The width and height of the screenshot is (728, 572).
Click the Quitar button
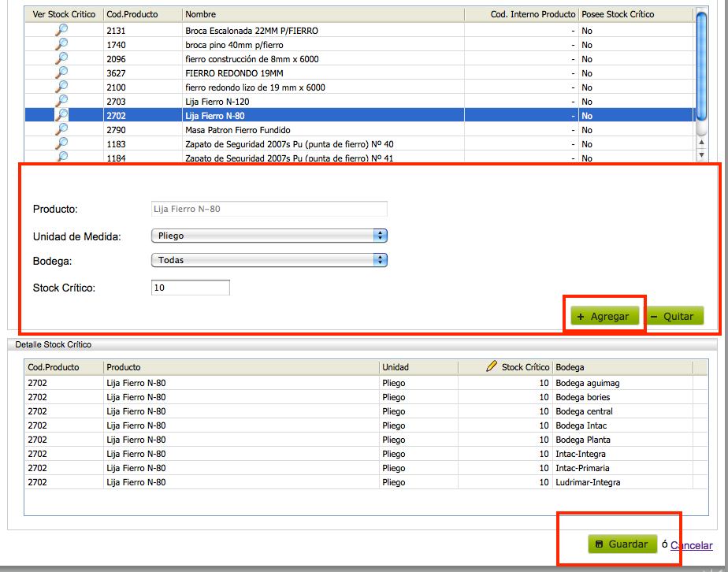click(x=675, y=316)
